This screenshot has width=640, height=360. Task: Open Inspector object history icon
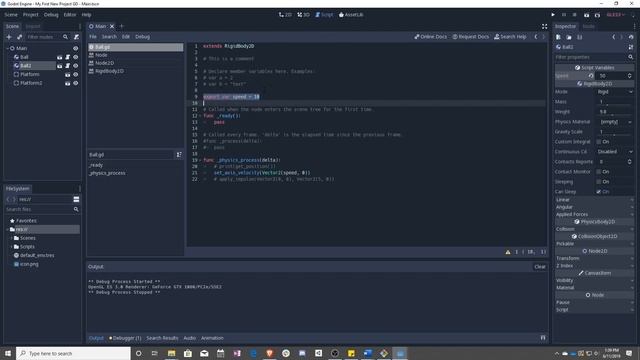click(x=631, y=37)
